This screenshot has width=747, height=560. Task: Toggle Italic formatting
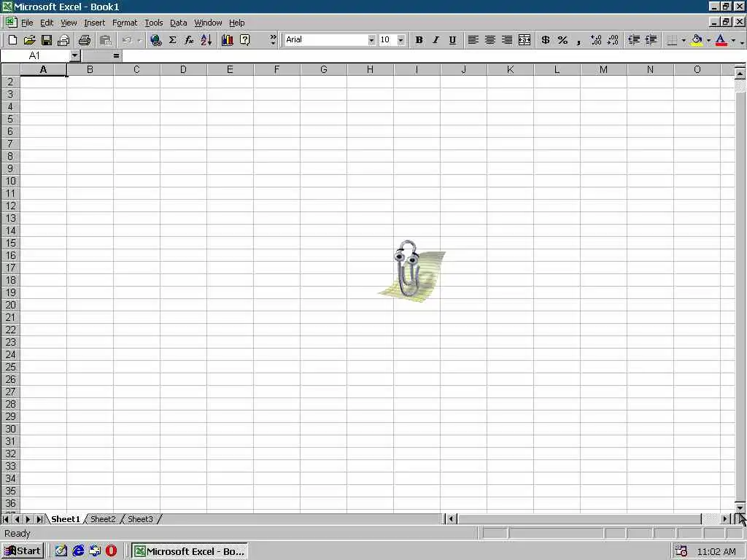pos(436,40)
